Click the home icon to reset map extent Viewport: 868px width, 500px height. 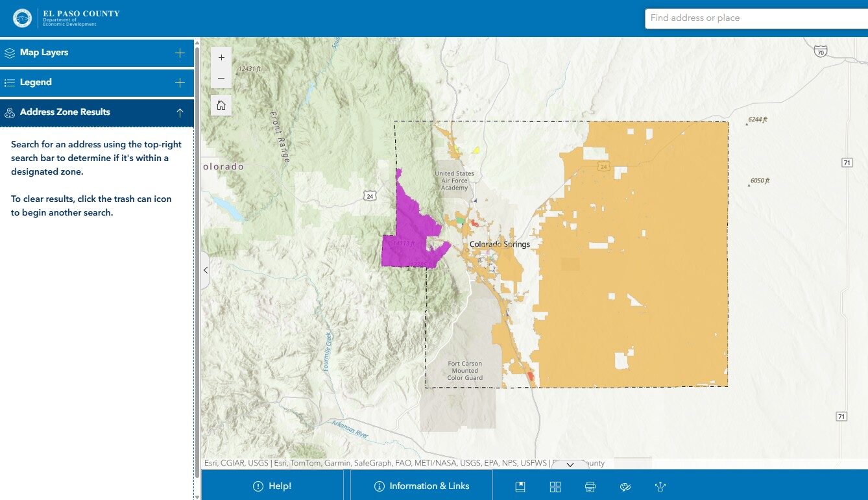221,105
